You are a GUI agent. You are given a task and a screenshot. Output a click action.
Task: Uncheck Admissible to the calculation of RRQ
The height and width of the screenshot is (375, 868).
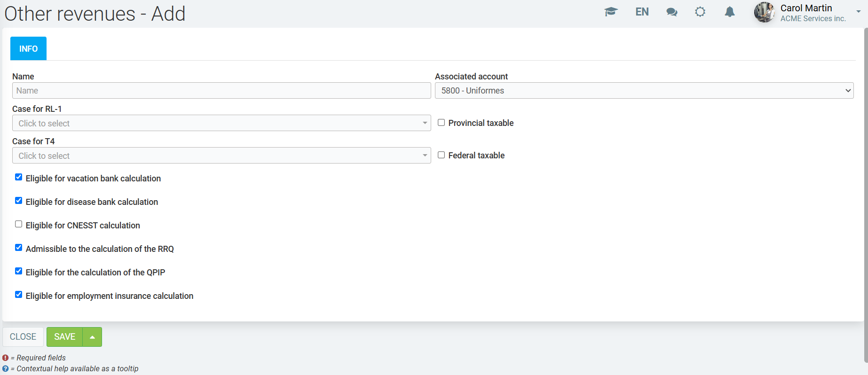(x=19, y=248)
